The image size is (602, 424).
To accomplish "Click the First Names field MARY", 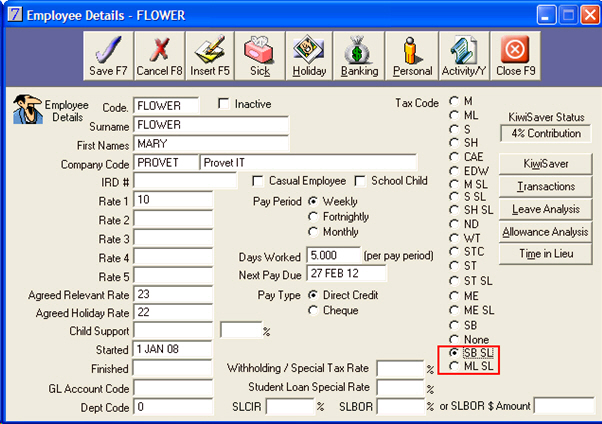I will pos(211,144).
